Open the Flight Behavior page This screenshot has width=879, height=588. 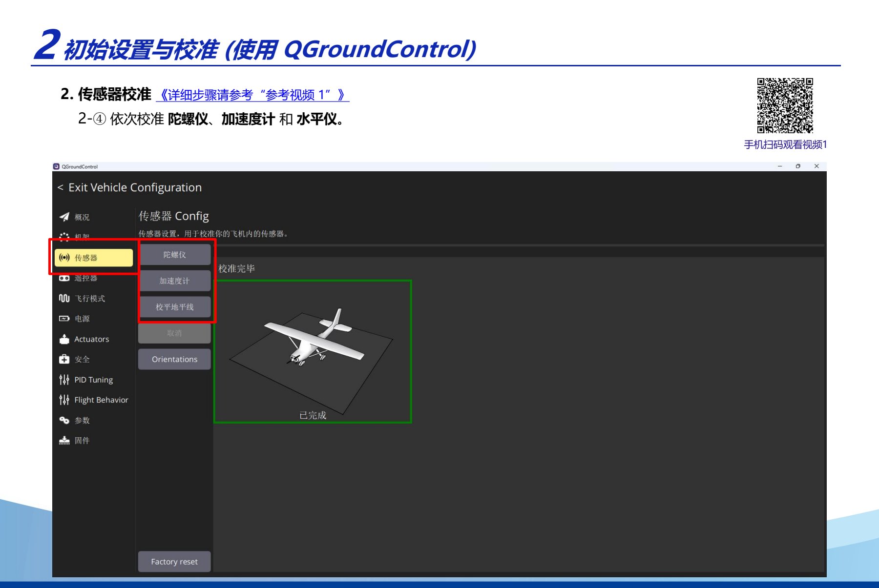click(x=94, y=400)
